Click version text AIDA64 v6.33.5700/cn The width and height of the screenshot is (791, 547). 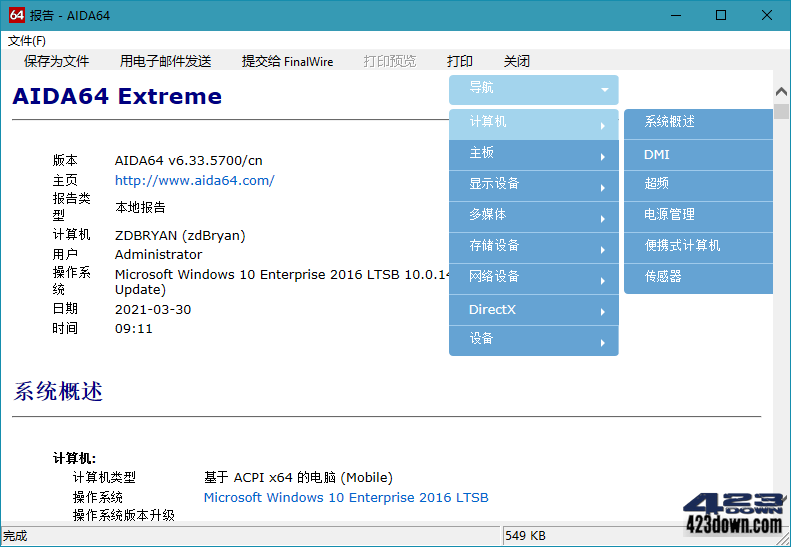point(189,160)
